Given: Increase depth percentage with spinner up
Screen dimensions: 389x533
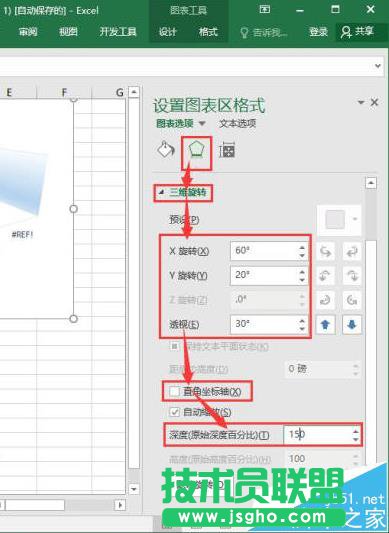Looking at the screenshot, I should tap(356, 431).
